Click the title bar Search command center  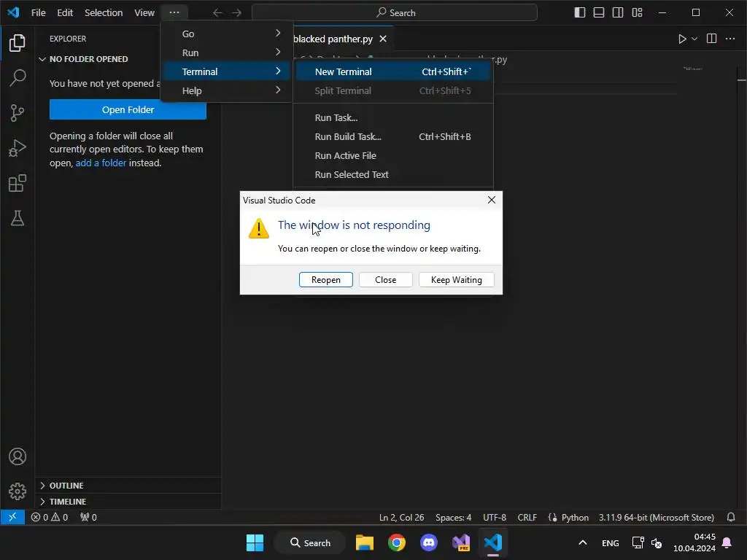pyautogui.click(x=395, y=13)
